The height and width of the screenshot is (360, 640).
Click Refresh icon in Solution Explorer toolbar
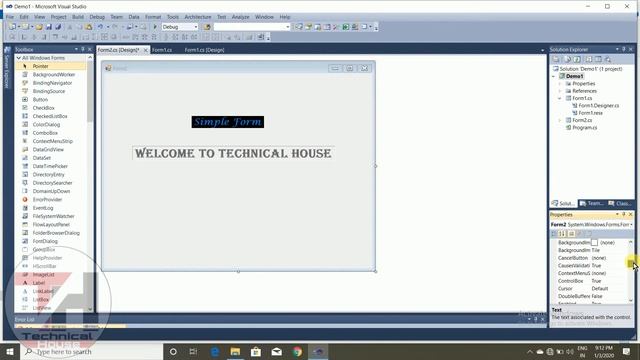pos(577,60)
